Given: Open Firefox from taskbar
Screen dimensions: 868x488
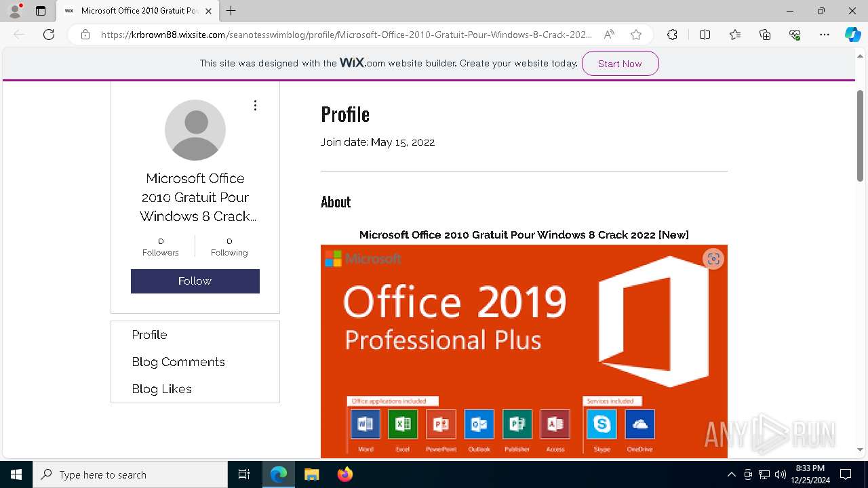Looking at the screenshot, I should point(345,474).
